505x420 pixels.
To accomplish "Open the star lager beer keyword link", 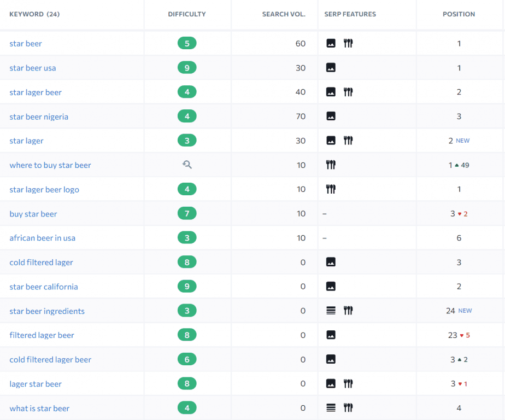I will (36, 92).
